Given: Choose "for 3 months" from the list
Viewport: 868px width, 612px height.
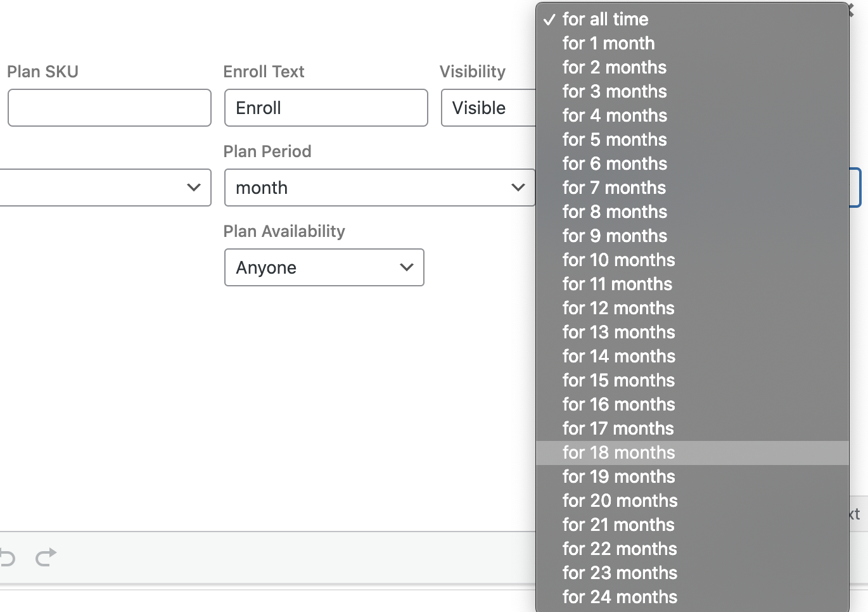Looking at the screenshot, I should point(615,91).
